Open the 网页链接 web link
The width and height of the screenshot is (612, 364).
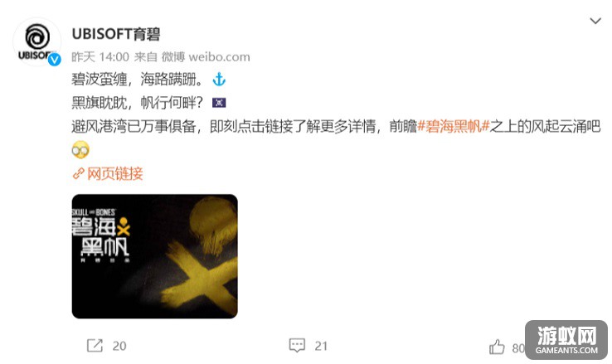pos(115,173)
